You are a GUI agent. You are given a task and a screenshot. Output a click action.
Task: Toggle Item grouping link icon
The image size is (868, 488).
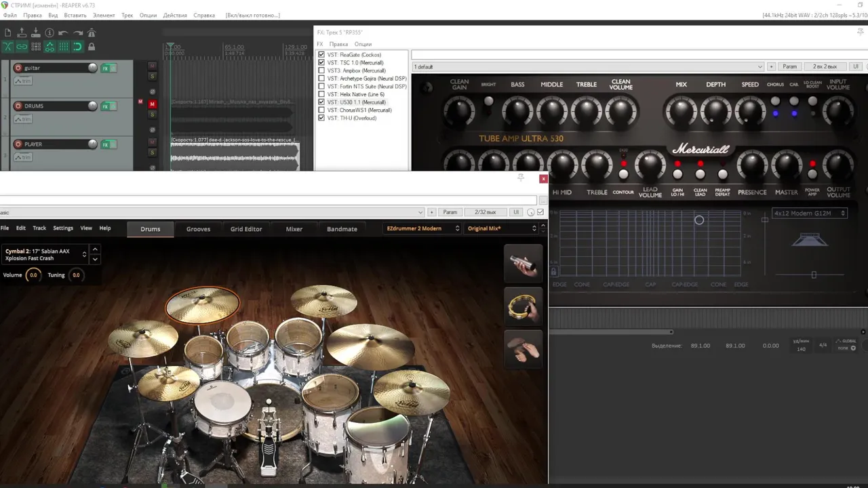click(x=22, y=47)
